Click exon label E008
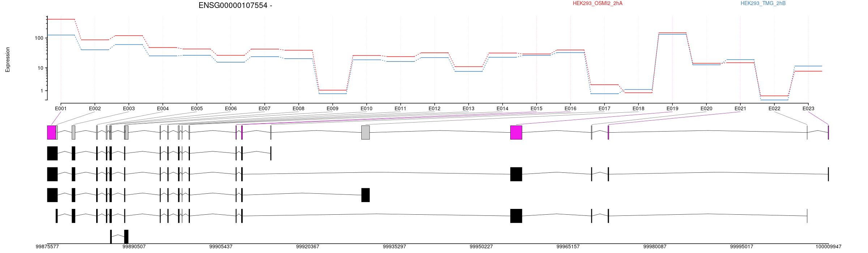Screen dimensions: 868x253 click(x=298, y=108)
